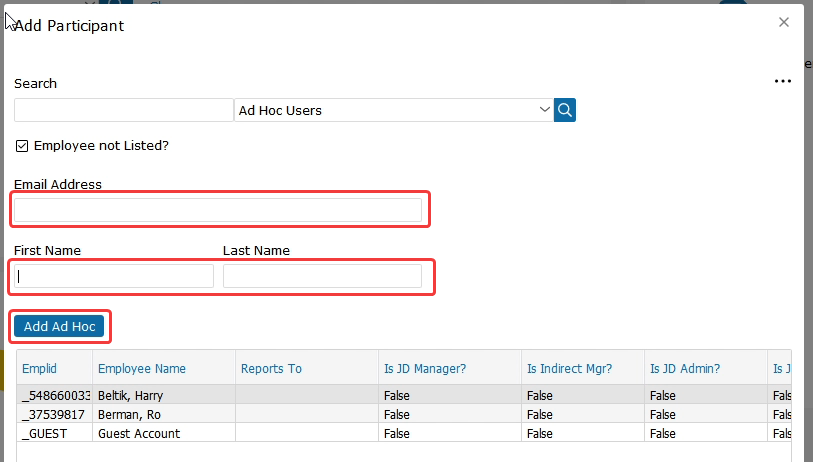Sort by the Emplid column header

point(40,369)
